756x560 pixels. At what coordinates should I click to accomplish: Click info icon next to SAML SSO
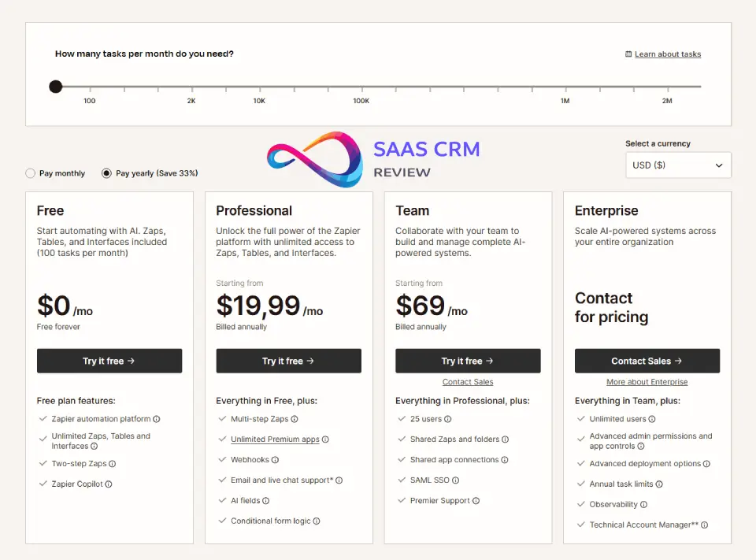tap(455, 480)
